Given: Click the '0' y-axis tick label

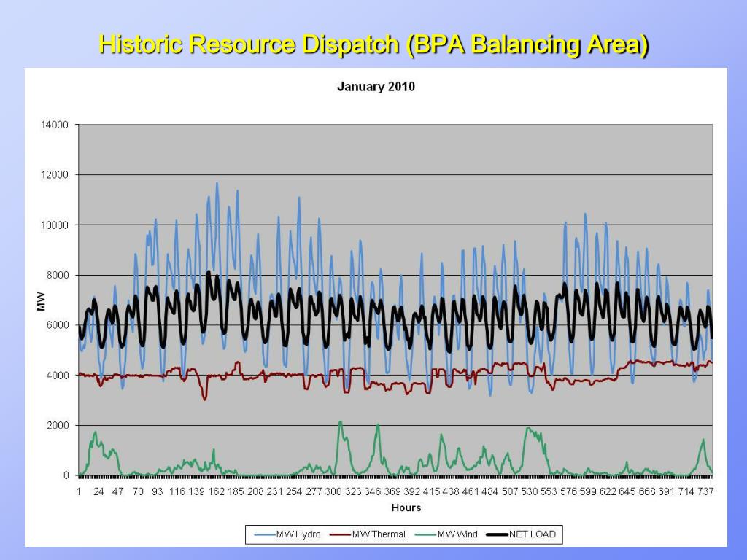Looking at the screenshot, I should click(x=66, y=475).
